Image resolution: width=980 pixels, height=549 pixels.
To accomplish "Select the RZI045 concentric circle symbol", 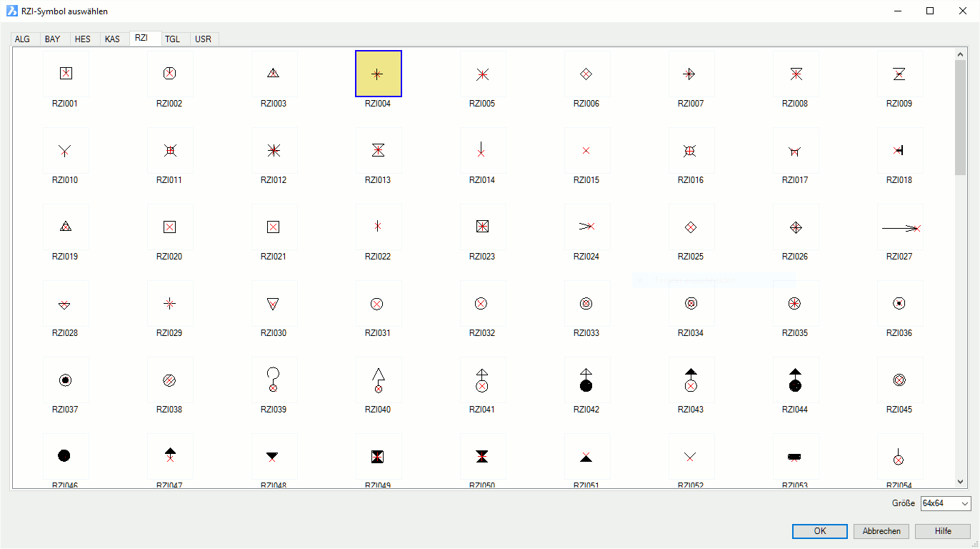I will tap(900, 380).
